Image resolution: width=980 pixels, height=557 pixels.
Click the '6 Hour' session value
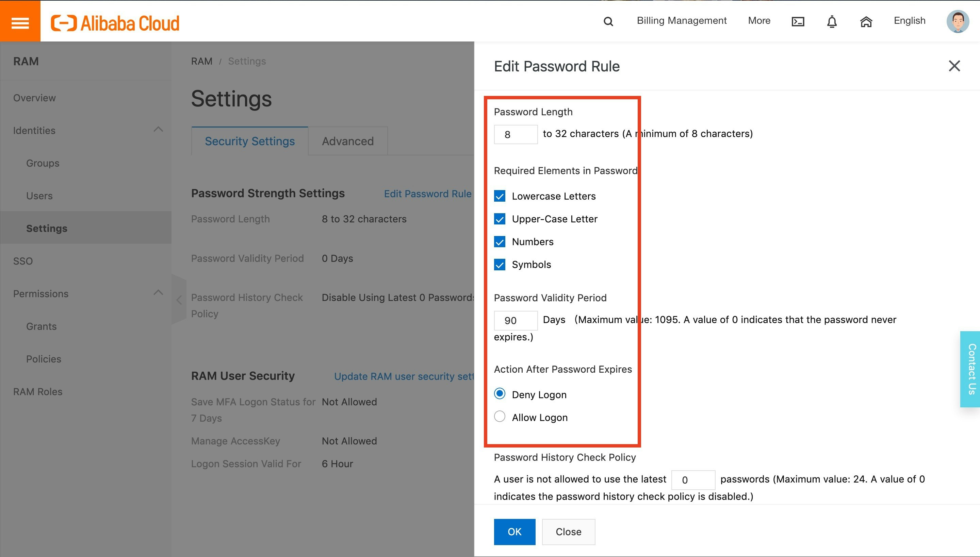coord(337,464)
